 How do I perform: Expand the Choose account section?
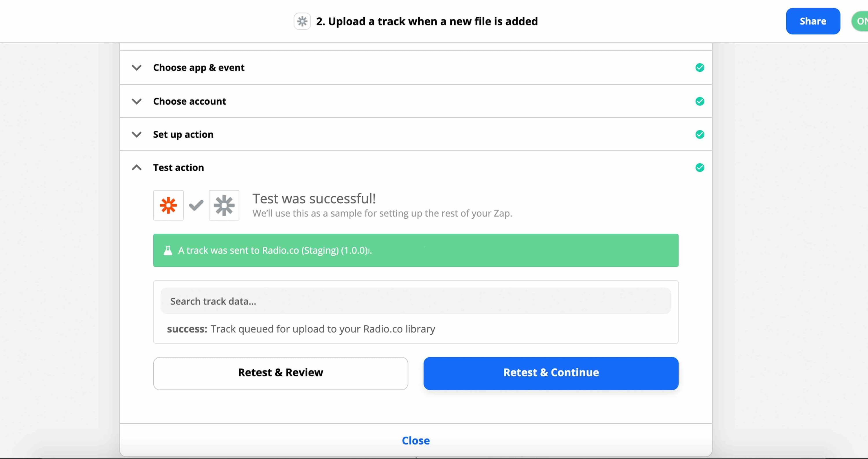[x=137, y=101]
